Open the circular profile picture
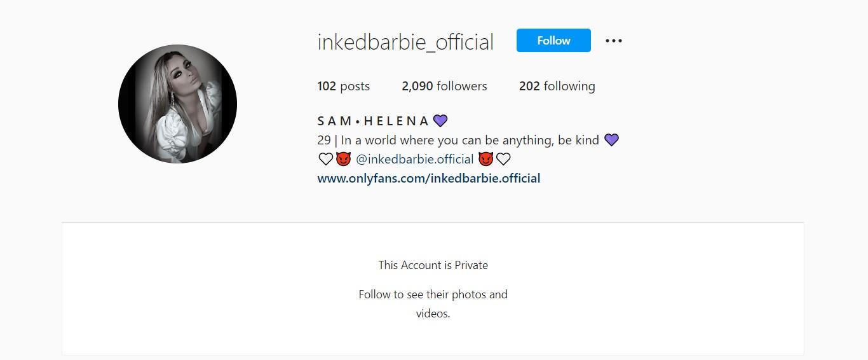The height and width of the screenshot is (360, 868). coord(177,104)
